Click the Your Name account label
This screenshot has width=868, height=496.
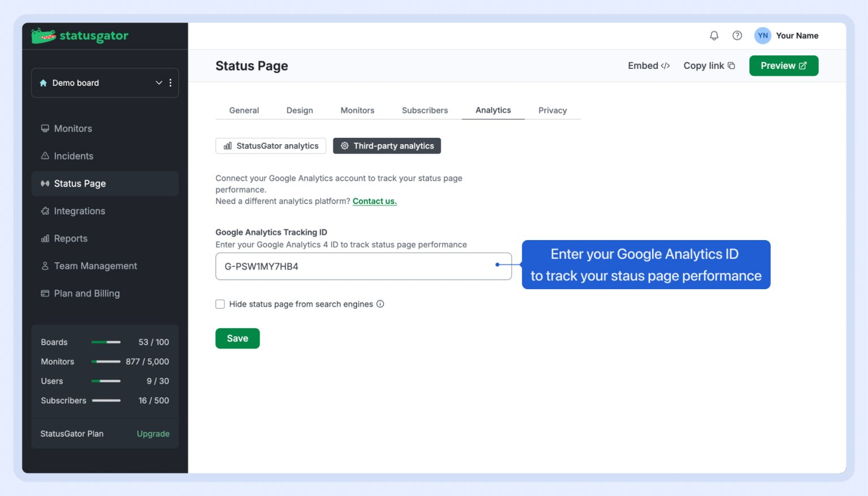coord(797,36)
